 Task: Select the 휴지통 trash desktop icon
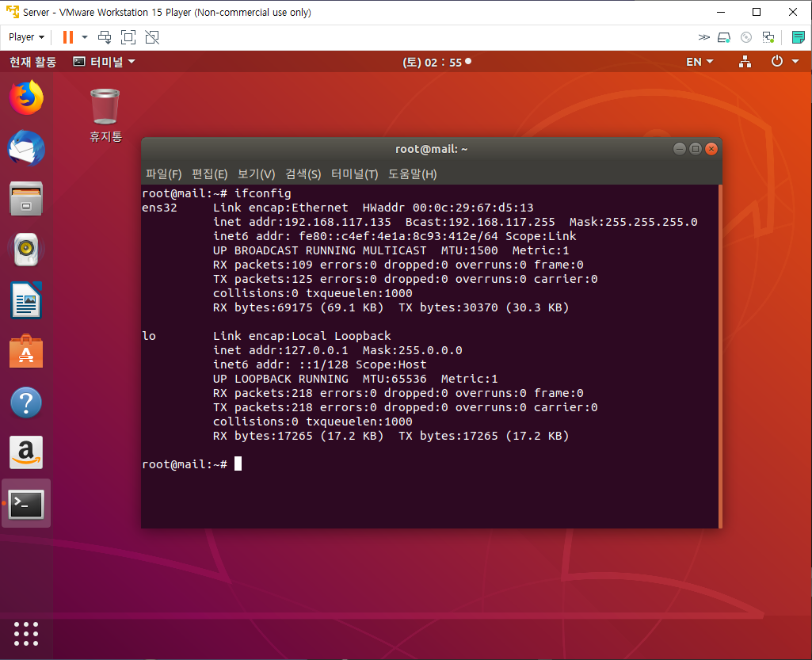click(x=105, y=115)
